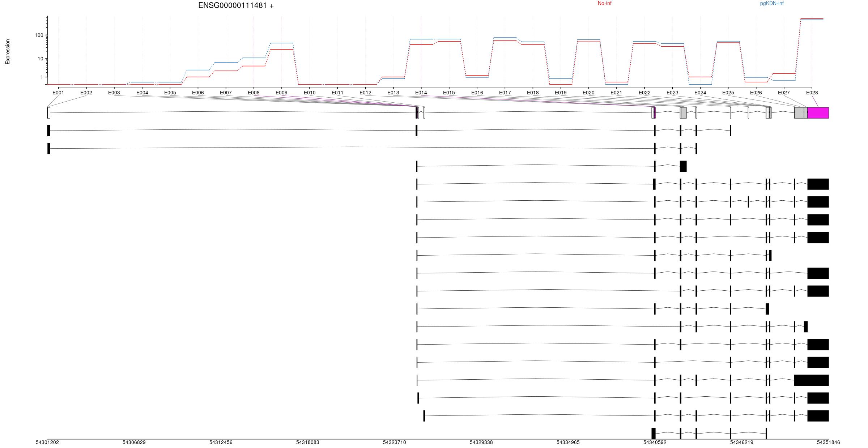Click the 10 expression axis tick
Image resolution: width=868 pixels, height=448 pixels.
tap(40, 59)
